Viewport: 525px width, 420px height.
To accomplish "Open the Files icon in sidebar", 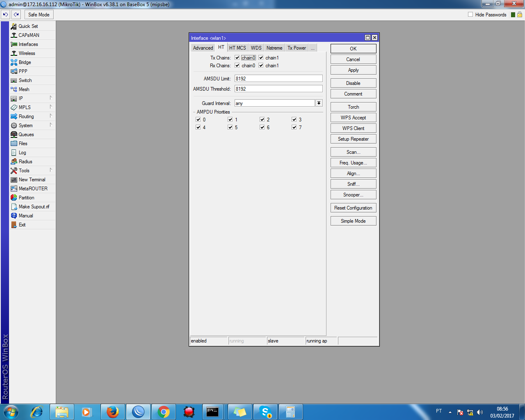I will [14, 144].
